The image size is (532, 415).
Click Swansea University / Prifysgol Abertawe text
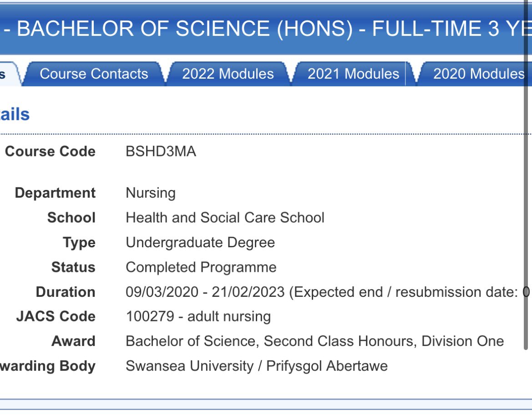point(257,366)
